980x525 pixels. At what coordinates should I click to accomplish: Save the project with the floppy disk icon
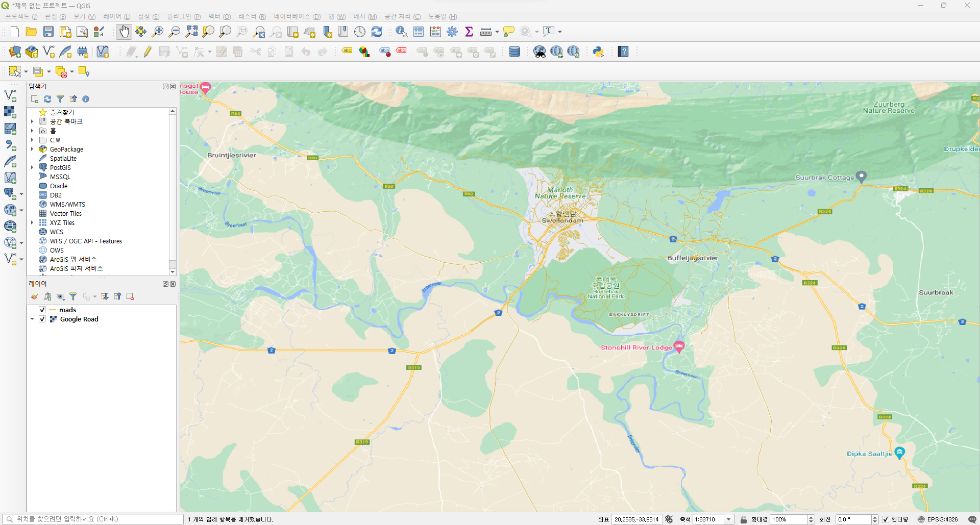pos(48,32)
